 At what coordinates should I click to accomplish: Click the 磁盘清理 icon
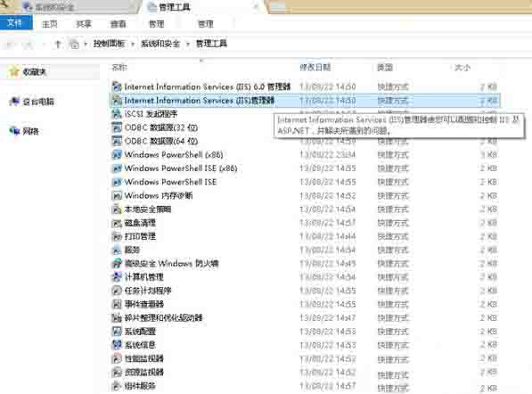[x=117, y=223]
